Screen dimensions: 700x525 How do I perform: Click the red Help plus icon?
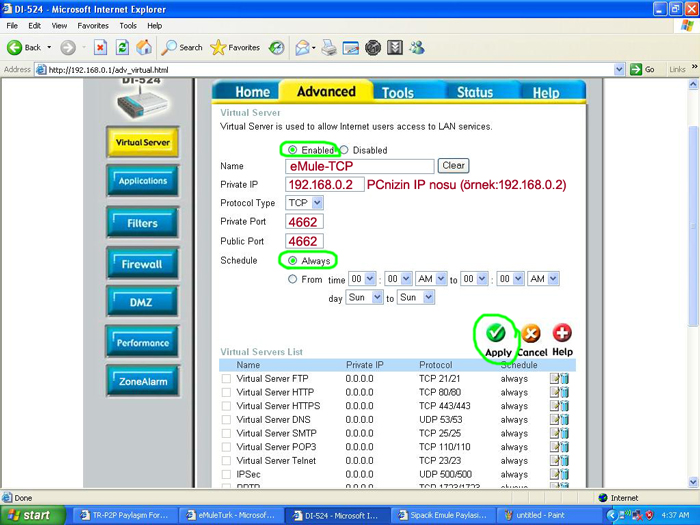tap(562, 333)
